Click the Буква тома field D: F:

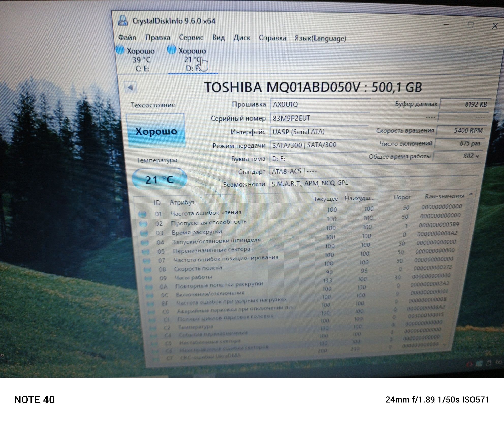click(x=318, y=159)
